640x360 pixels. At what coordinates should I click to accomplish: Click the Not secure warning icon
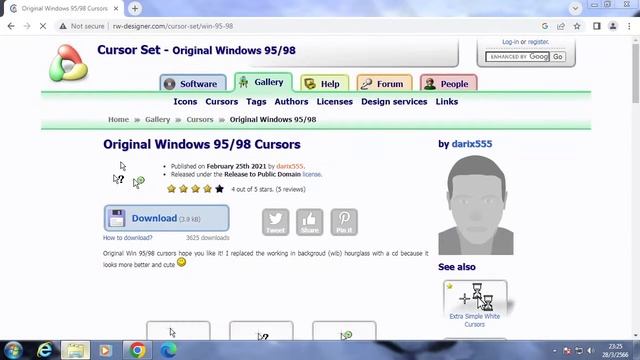(x=62, y=26)
